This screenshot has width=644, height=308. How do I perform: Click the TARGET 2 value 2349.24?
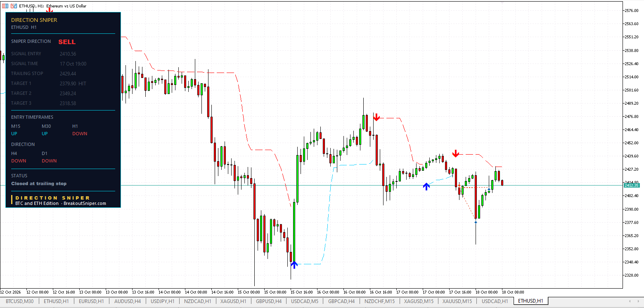(68, 93)
